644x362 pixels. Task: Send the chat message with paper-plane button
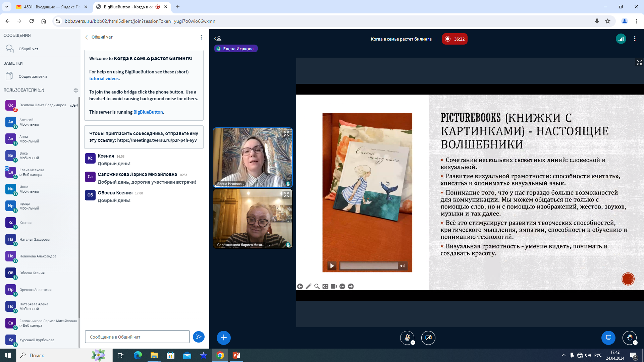tap(199, 337)
